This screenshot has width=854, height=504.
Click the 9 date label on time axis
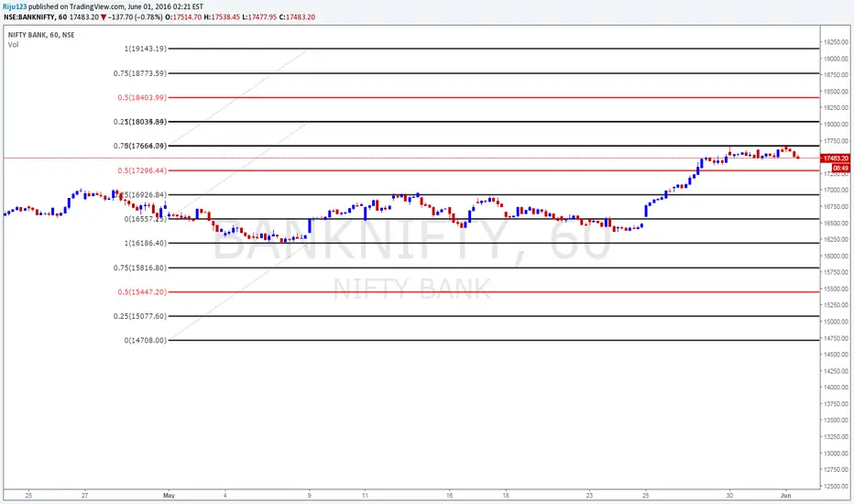click(310, 495)
